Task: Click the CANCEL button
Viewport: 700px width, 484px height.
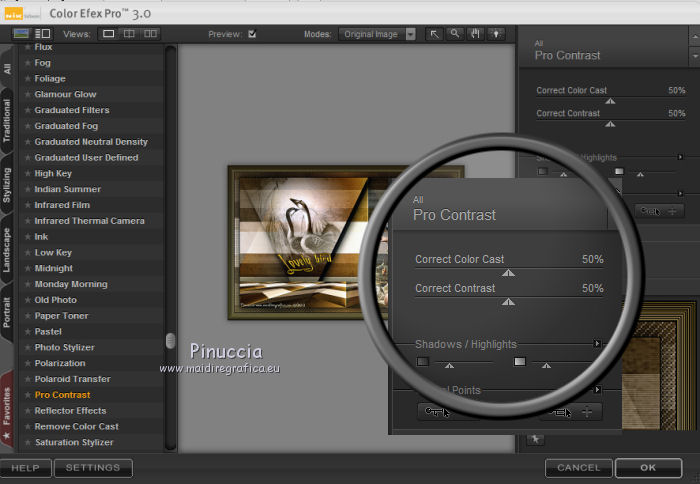Action: coord(579,468)
